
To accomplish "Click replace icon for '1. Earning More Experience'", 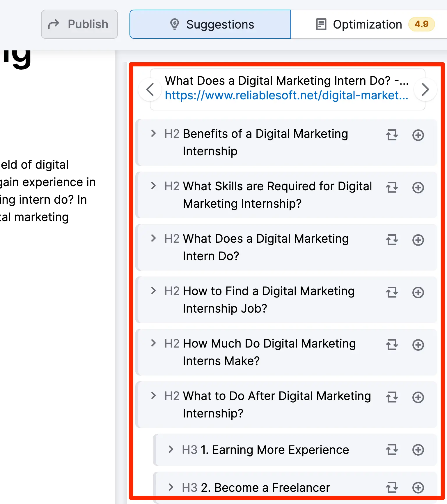I will (x=392, y=450).
